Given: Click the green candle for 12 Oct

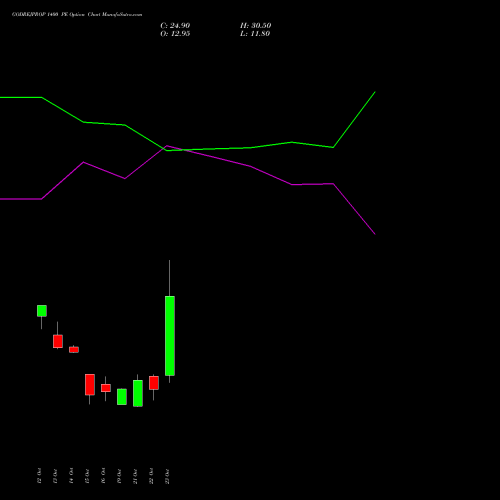Looking at the screenshot, I should [42, 311].
